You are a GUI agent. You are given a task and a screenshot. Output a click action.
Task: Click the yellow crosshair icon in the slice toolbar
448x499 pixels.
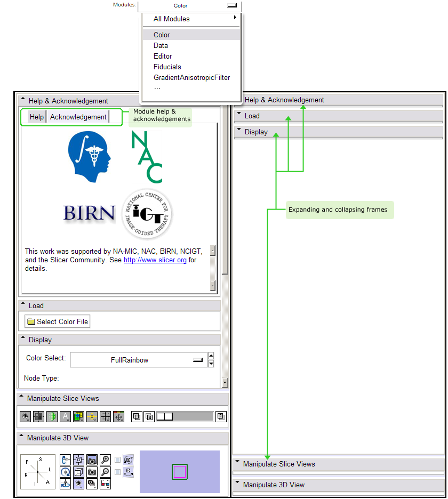point(92,417)
